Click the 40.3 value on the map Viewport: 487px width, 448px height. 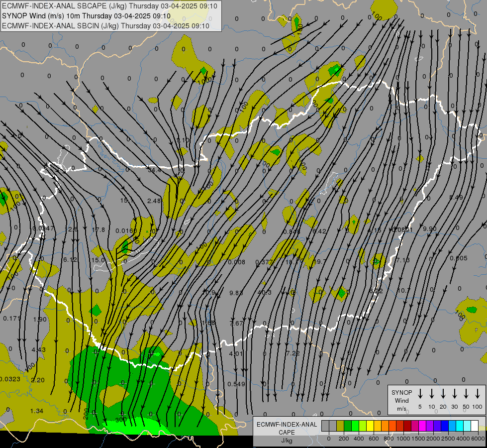pyautogui.click(x=264, y=292)
